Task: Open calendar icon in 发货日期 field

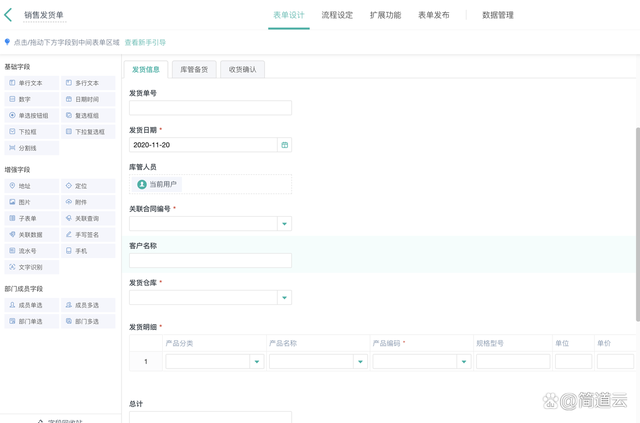Action: 285,145
